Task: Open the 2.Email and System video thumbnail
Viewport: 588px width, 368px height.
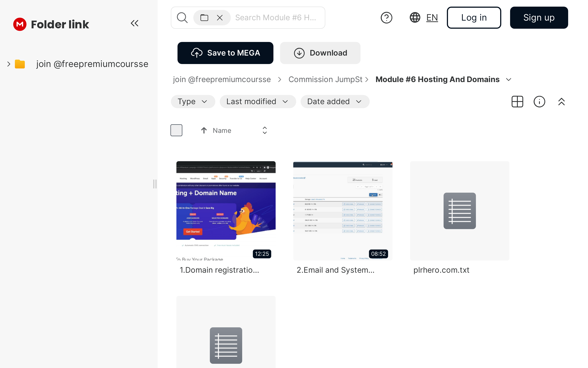Action: [x=343, y=210]
